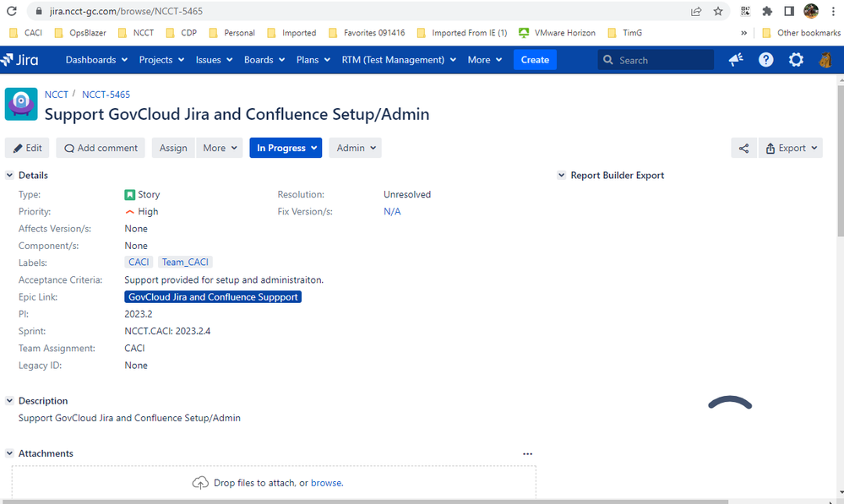Add a comment to the issue
Viewport: 844px width, 504px height.
coord(101,148)
